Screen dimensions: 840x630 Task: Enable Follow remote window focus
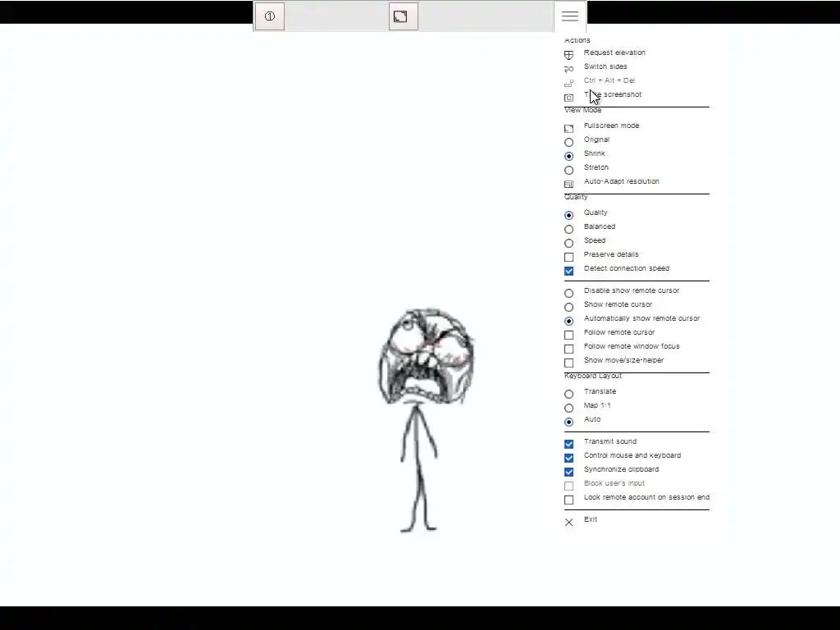click(x=569, y=349)
